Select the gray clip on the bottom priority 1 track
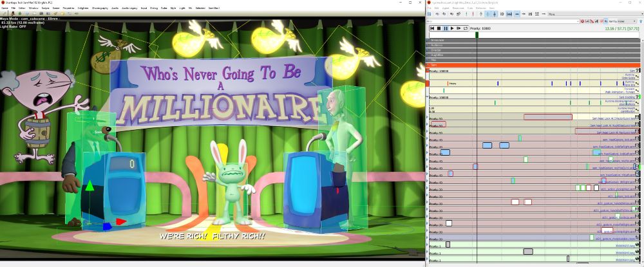 point(568,259)
